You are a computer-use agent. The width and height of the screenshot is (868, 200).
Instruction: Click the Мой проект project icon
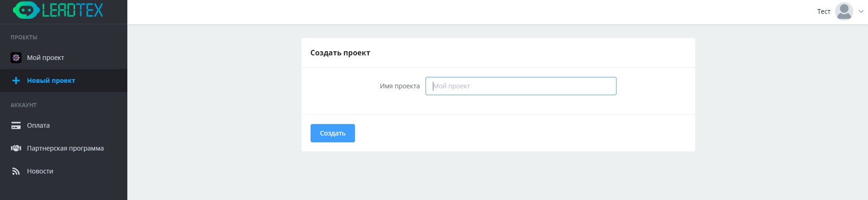(16, 58)
